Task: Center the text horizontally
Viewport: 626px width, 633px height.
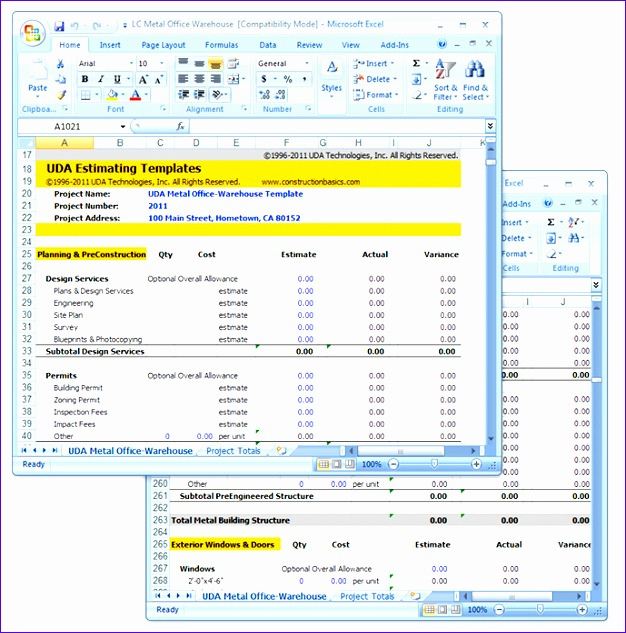Action: [199, 79]
